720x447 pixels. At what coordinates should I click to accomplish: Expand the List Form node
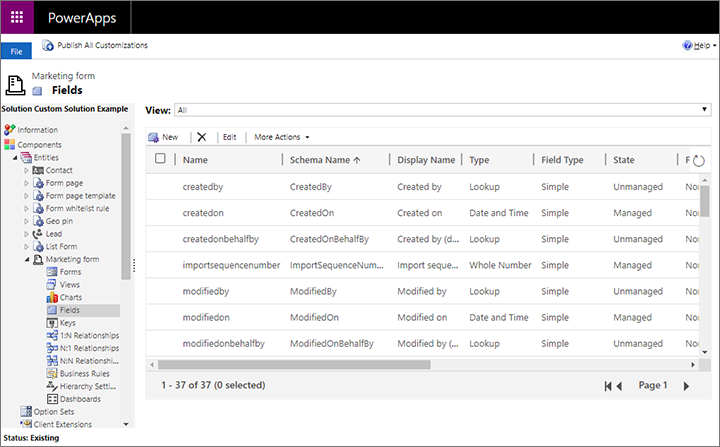point(26,247)
